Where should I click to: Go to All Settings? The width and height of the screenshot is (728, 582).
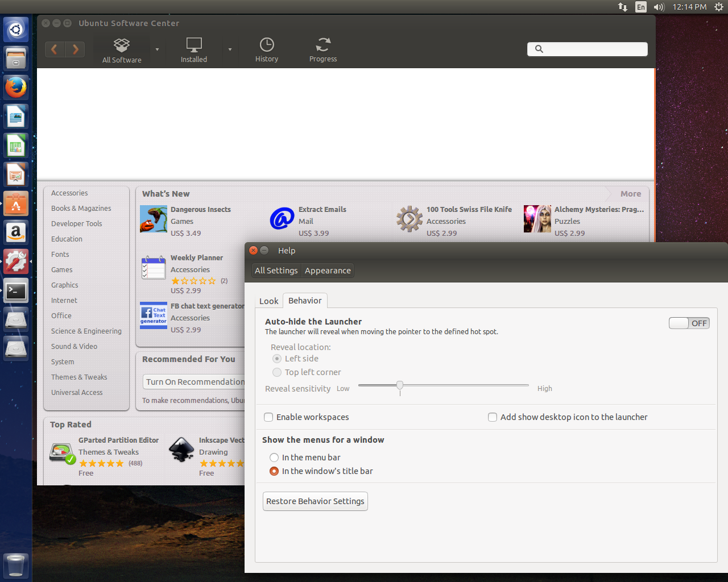point(276,271)
